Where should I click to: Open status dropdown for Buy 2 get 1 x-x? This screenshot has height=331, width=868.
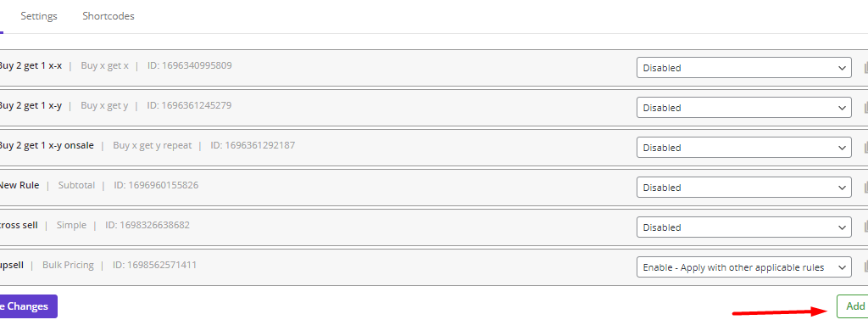(x=744, y=68)
